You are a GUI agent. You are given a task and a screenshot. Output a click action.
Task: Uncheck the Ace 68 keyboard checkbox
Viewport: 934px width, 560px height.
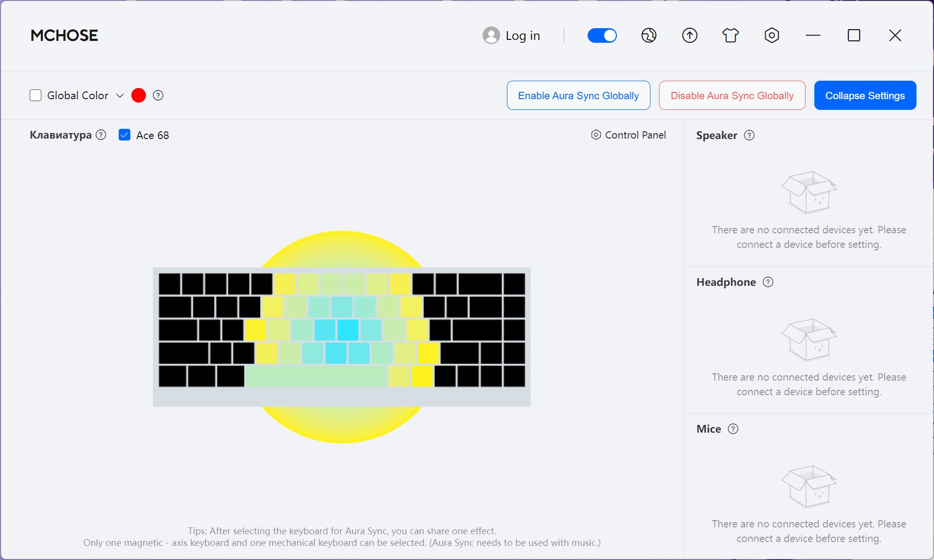click(125, 135)
